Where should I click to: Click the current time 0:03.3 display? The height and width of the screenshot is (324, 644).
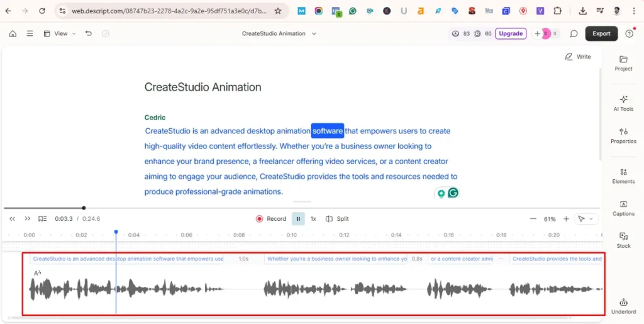pyautogui.click(x=64, y=219)
